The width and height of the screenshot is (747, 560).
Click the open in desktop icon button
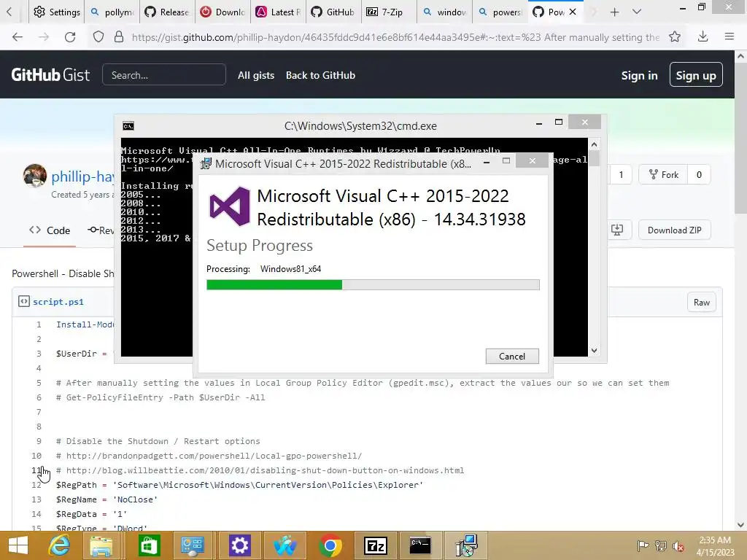pos(617,230)
